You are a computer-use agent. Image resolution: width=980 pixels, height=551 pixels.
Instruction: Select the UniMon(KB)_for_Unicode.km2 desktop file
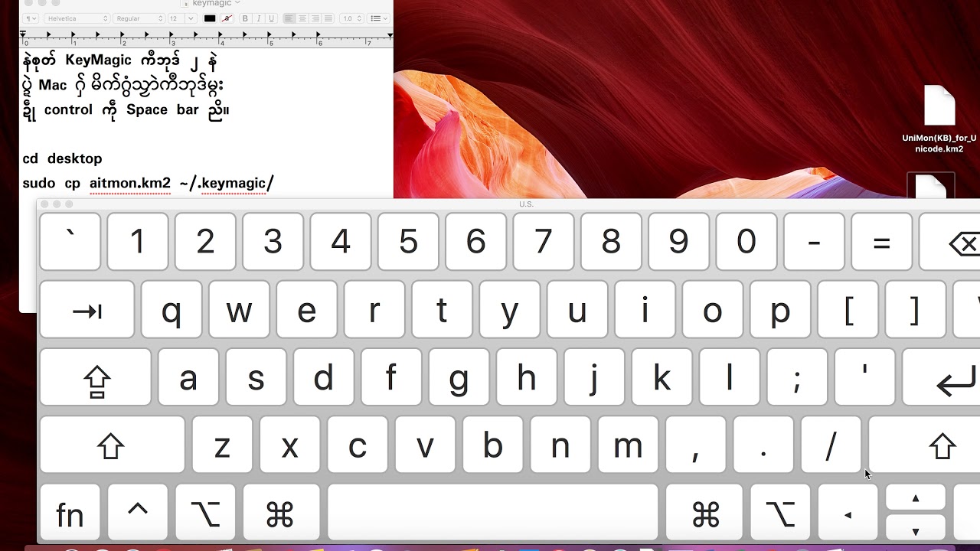coord(939,119)
